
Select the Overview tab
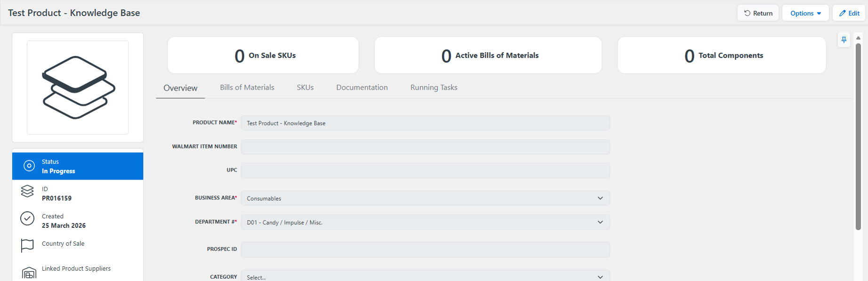(x=180, y=88)
